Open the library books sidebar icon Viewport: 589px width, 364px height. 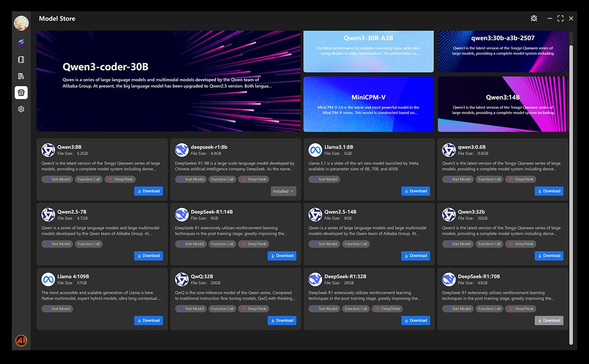[21, 76]
